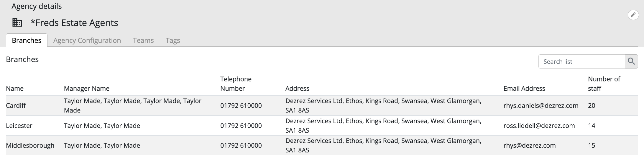Click ross.liddell@dezrez.com email address

coord(539,126)
